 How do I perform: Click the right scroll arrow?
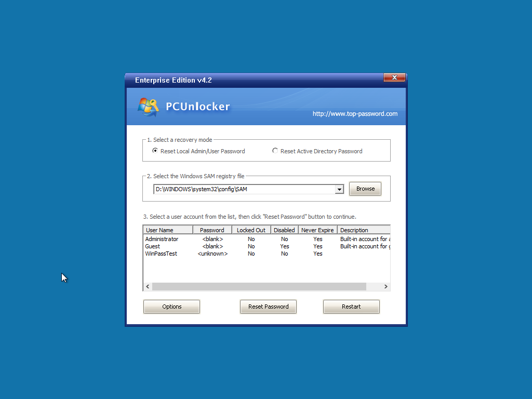pos(385,286)
